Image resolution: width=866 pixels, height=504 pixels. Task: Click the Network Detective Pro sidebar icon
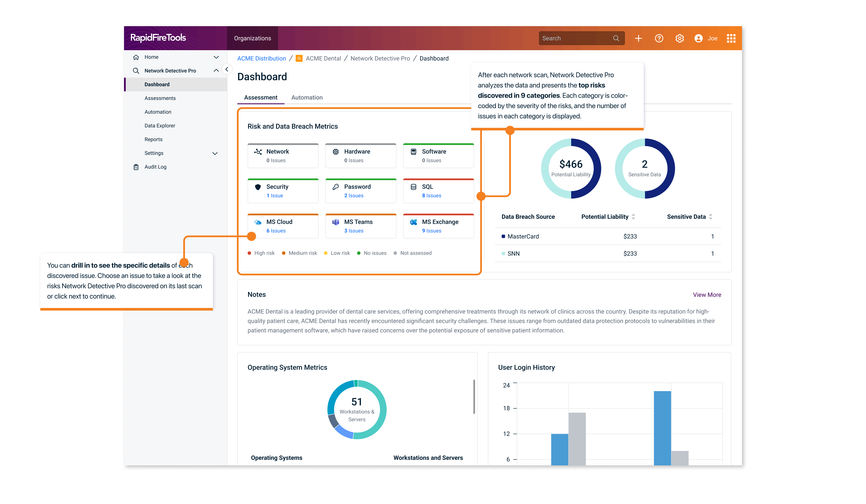coord(136,70)
